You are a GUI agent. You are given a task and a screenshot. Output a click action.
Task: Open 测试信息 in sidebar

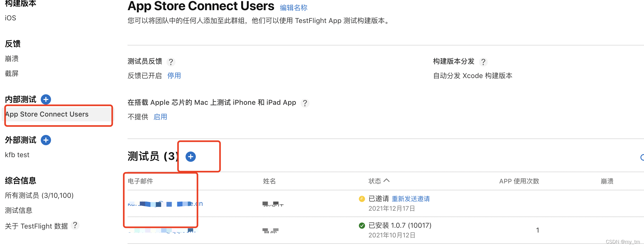pyautogui.click(x=18, y=210)
